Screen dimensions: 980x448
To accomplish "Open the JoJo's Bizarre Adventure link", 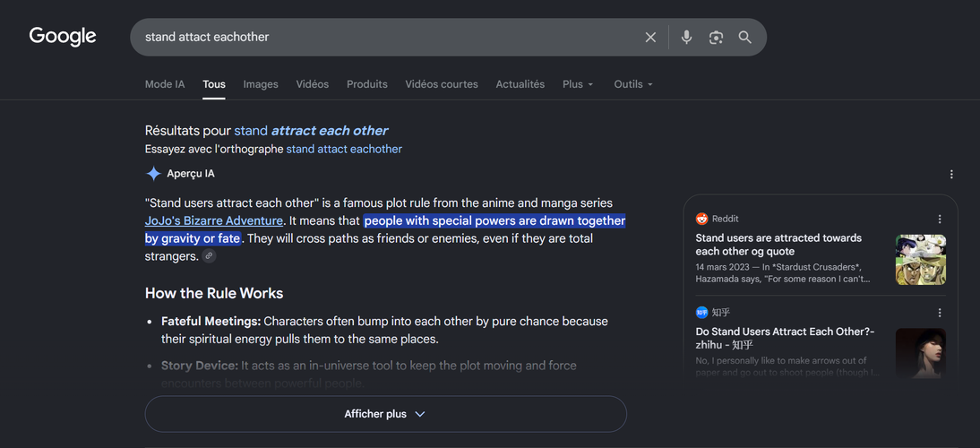I will pyautogui.click(x=214, y=220).
